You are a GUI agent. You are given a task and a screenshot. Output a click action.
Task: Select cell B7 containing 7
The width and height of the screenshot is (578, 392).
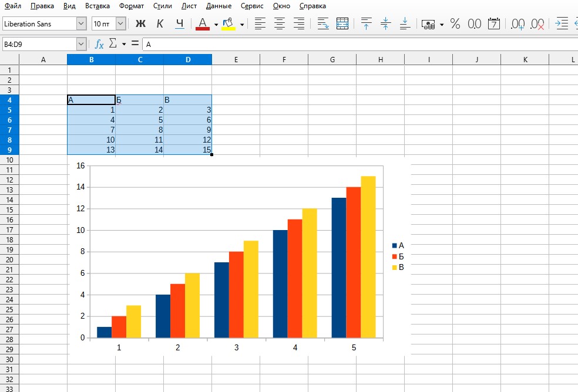pos(92,130)
